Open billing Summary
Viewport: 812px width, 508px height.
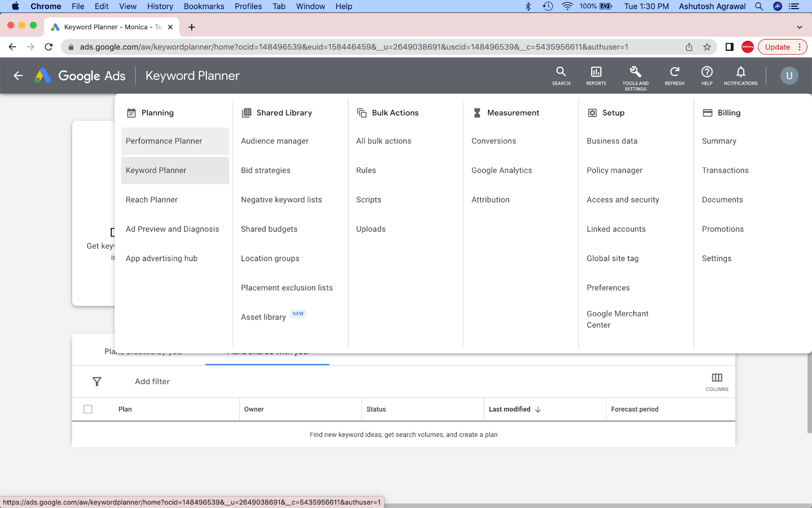click(x=719, y=141)
